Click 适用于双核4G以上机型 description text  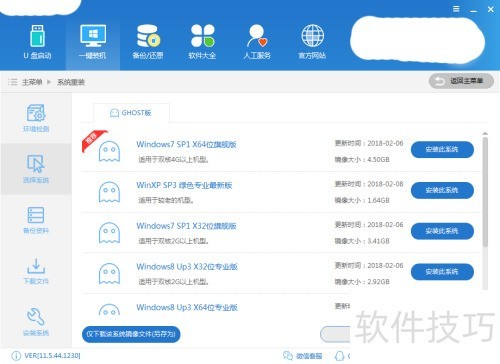click(x=174, y=160)
